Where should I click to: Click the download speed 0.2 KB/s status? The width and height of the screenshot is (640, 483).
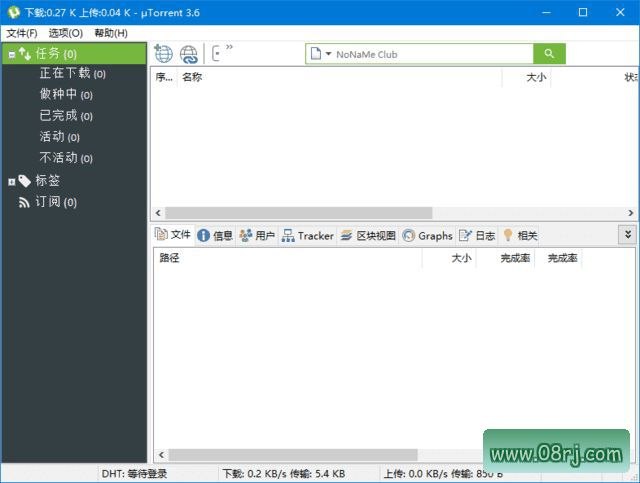[283, 474]
